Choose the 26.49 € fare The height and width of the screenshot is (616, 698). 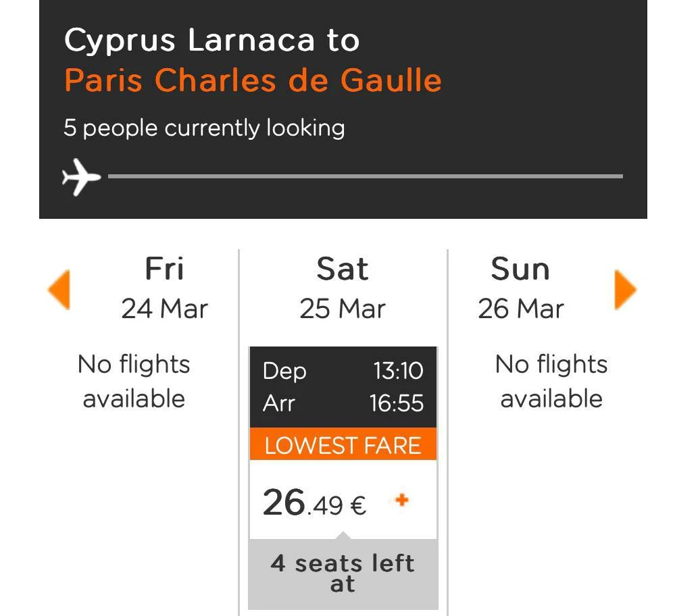pyautogui.click(x=314, y=503)
